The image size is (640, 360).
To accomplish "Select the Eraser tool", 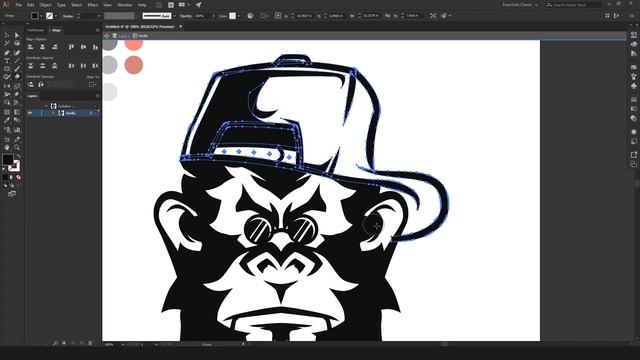I will click(17, 77).
